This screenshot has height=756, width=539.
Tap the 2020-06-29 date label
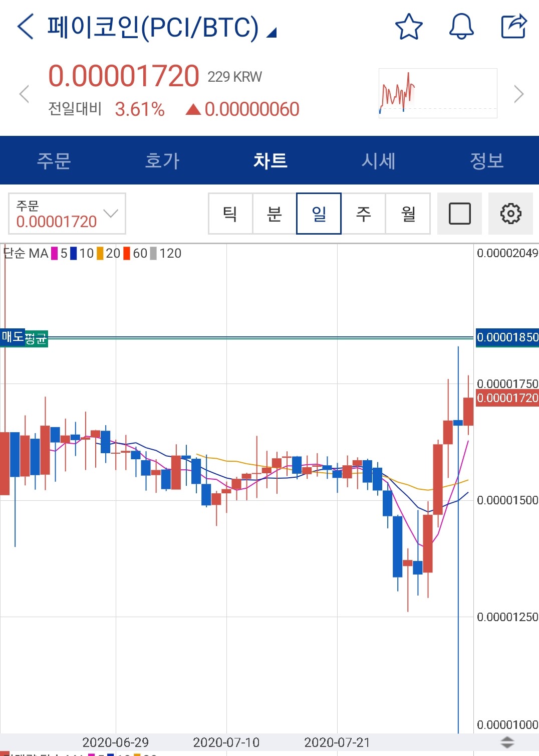[115, 742]
